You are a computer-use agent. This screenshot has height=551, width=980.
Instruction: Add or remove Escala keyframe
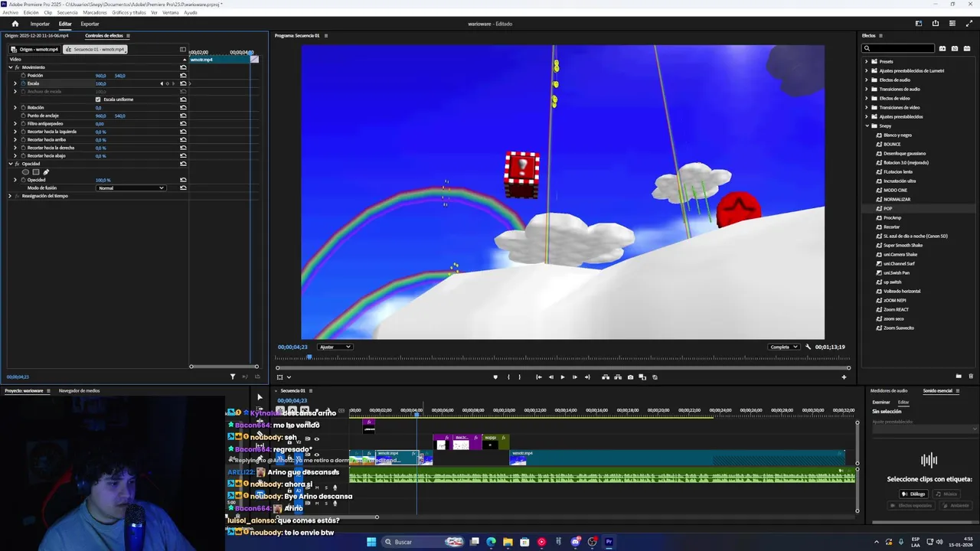click(167, 83)
